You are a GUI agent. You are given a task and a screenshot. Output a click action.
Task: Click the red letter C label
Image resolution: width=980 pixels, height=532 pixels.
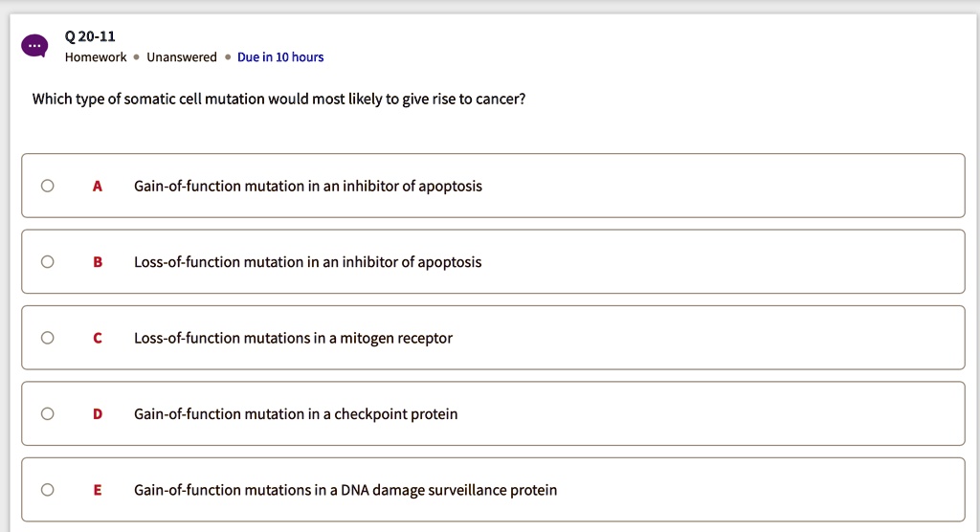(98, 338)
